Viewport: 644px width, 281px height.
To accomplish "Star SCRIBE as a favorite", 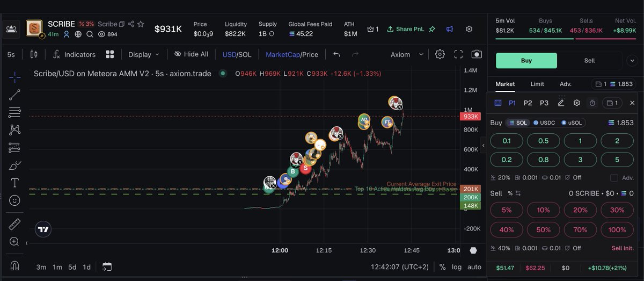I will coord(141,24).
